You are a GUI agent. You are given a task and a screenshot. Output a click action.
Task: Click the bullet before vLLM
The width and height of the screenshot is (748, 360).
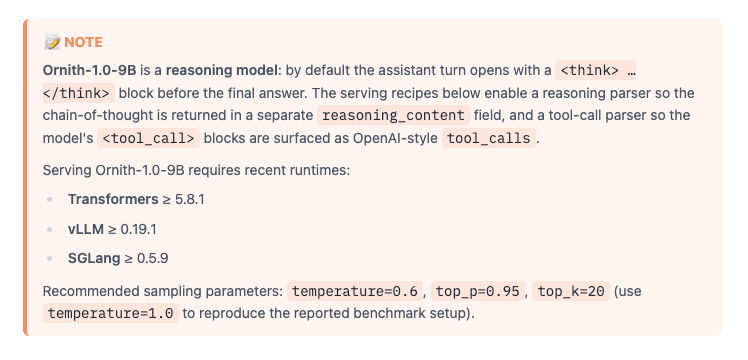click(50, 230)
